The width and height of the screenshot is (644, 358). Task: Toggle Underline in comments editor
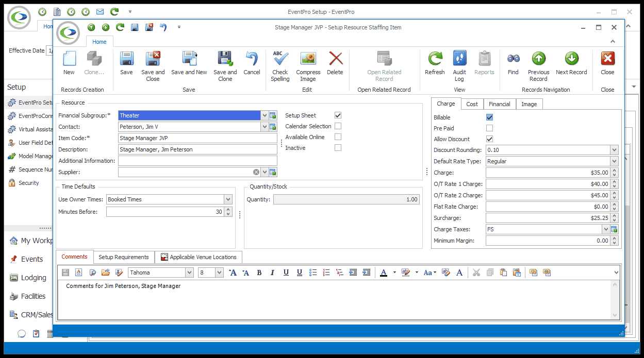(x=286, y=272)
